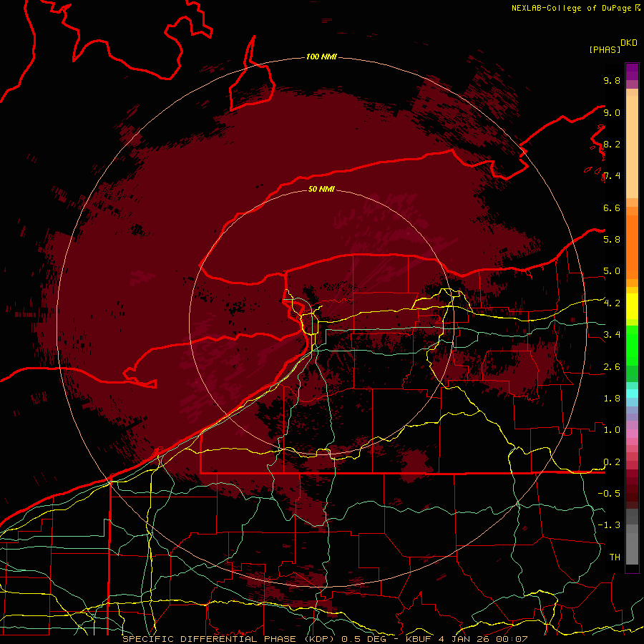Pick the orange segment of the color bar
The height and width of the screenshot is (644, 644).
pyautogui.click(x=632, y=246)
